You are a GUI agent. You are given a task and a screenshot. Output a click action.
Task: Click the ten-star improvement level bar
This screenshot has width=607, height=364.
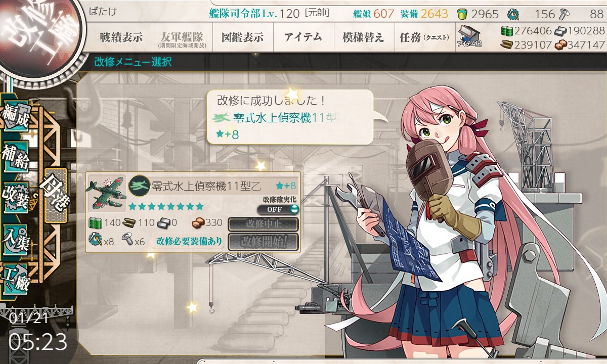[x=166, y=206]
